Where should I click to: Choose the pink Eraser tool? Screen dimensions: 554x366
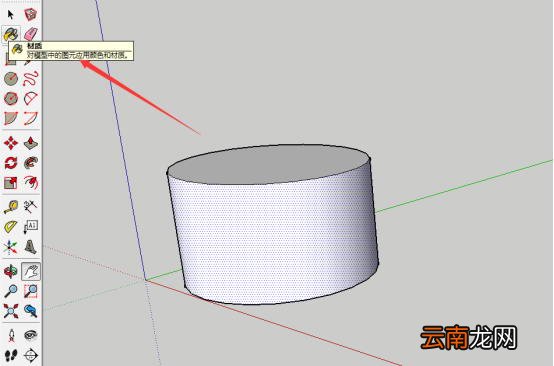(x=31, y=34)
